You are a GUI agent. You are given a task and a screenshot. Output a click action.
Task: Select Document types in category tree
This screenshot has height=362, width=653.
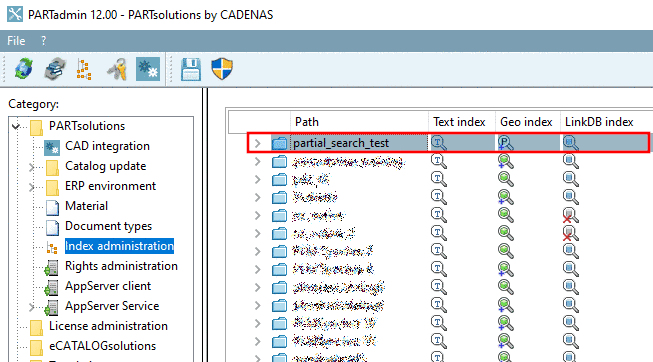(108, 226)
